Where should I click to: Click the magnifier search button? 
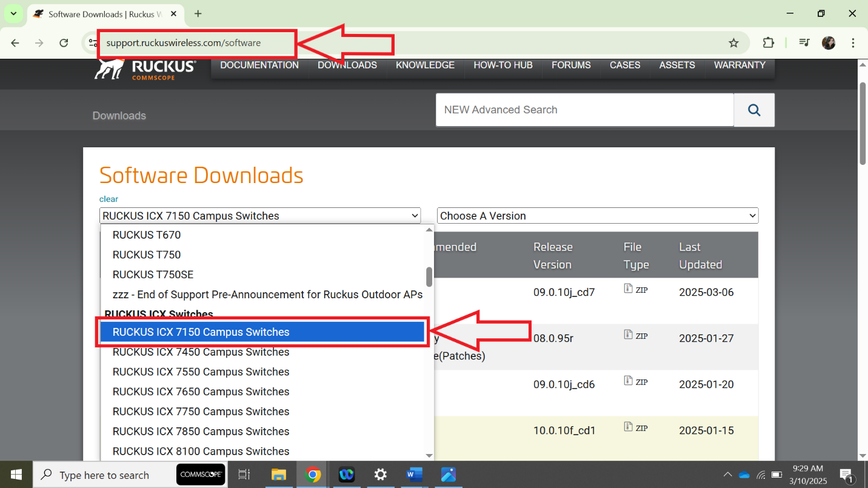(754, 110)
